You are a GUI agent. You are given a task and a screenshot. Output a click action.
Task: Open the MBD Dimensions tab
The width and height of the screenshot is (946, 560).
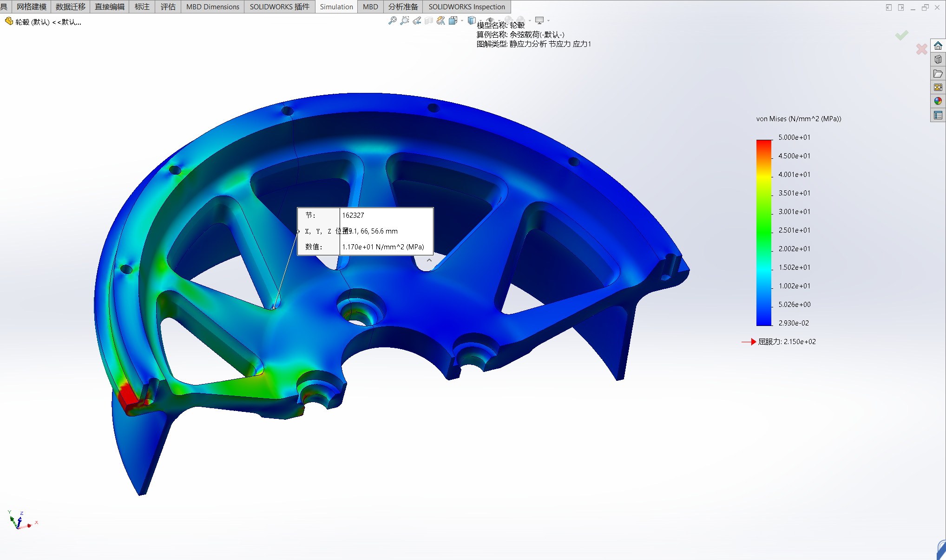point(212,7)
